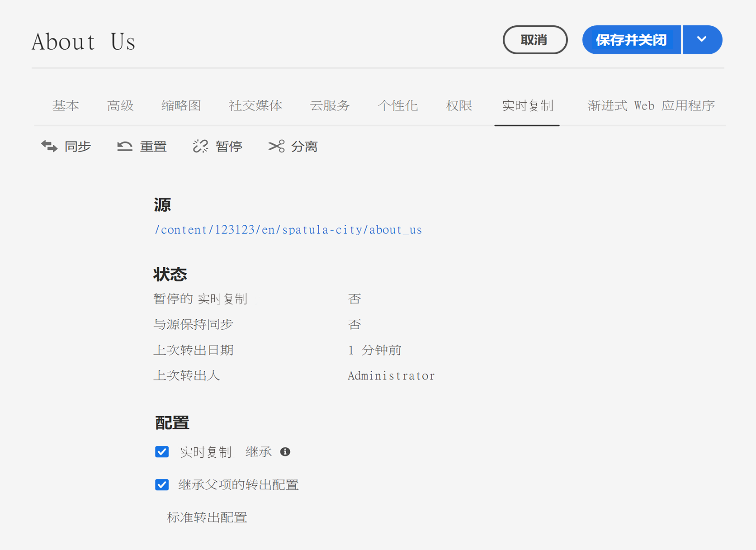Uncheck 继承父项的转出配置 checkbox
This screenshot has height=550, width=756.
tap(162, 485)
